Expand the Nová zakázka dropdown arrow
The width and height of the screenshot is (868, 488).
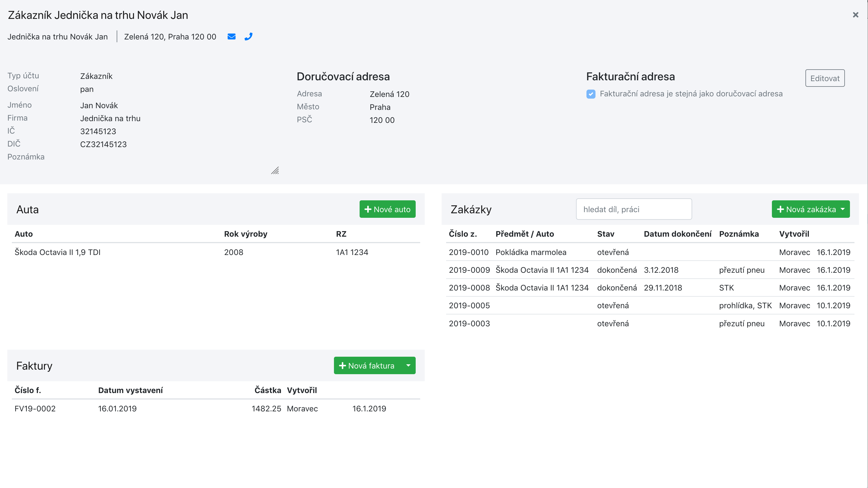point(843,209)
